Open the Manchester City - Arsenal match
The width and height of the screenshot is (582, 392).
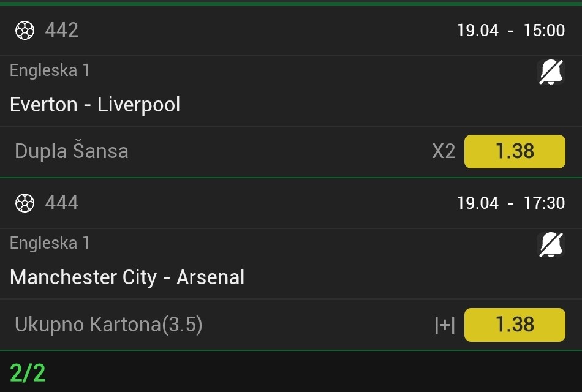(127, 277)
